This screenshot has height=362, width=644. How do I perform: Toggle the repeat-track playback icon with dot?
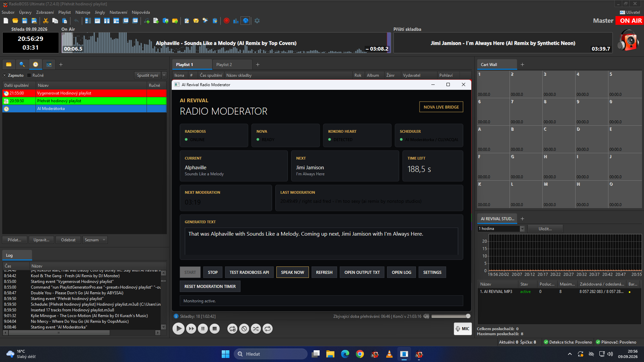(232, 329)
